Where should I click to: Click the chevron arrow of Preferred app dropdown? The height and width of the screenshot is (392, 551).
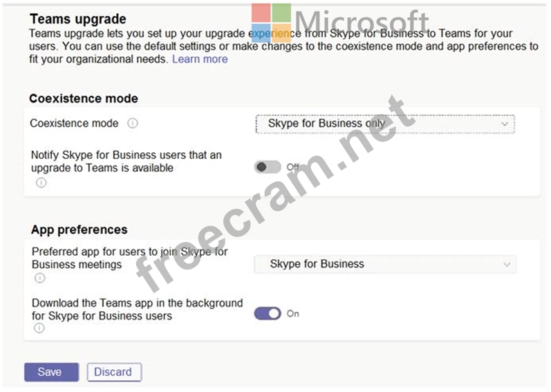point(507,264)
